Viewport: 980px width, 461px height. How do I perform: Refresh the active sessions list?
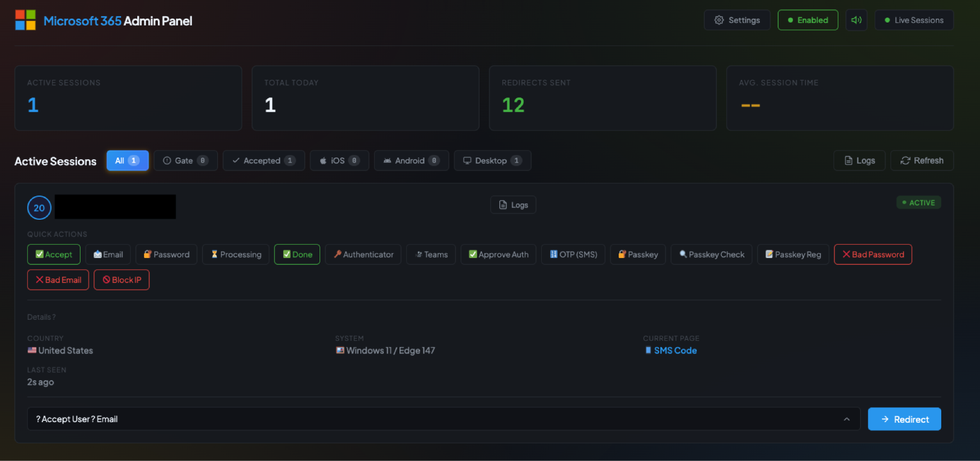click(x=922, y=160)
